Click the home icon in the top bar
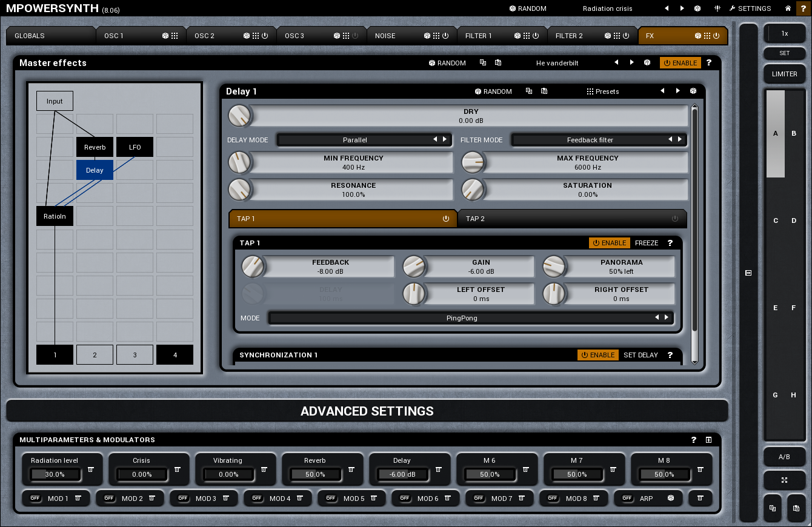 (x=788, y=8)
